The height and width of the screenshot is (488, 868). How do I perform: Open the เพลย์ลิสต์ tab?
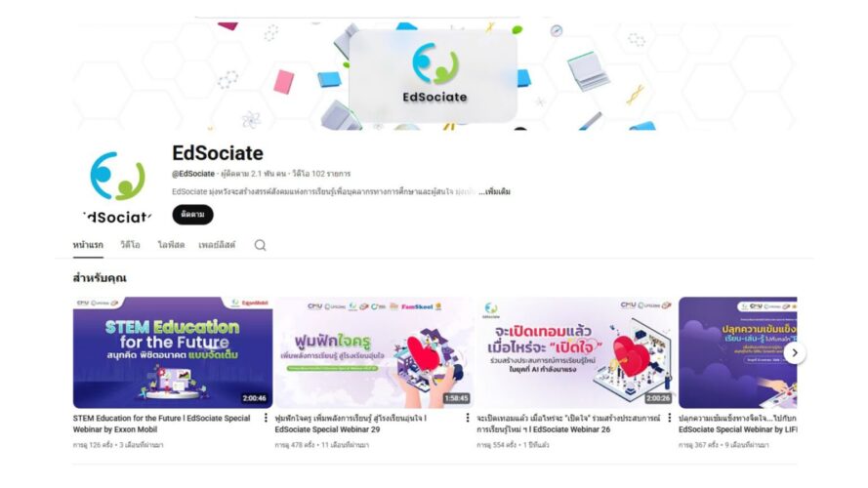[x=217, y=245]
